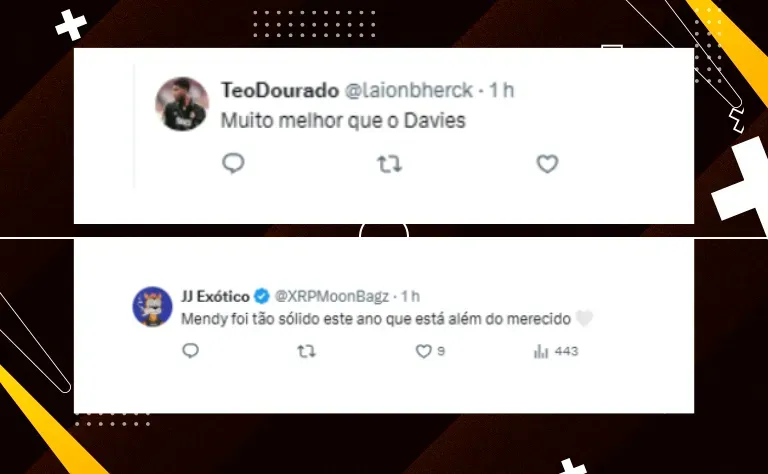Reply to TeoDourado's tweet about Davies
This screenshot has width=768, height=474.
233,163
